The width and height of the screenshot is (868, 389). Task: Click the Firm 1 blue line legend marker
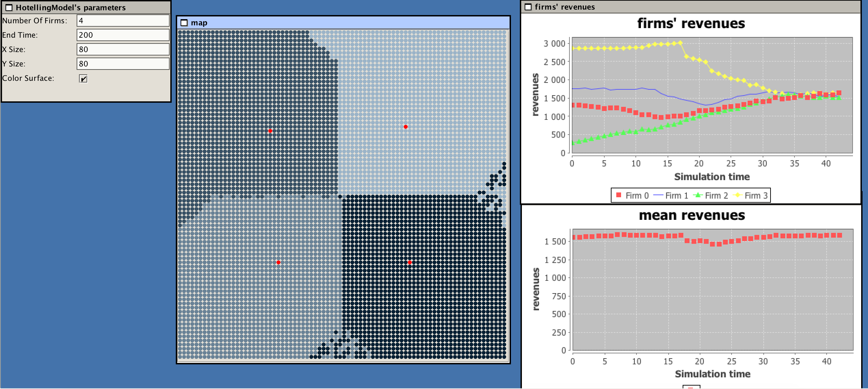[x=658, y=195]
